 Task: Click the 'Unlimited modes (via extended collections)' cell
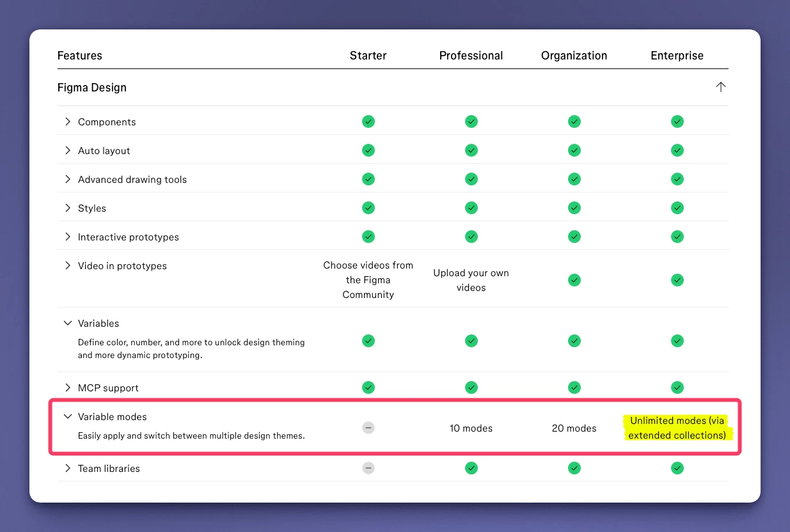coord(677,428)
